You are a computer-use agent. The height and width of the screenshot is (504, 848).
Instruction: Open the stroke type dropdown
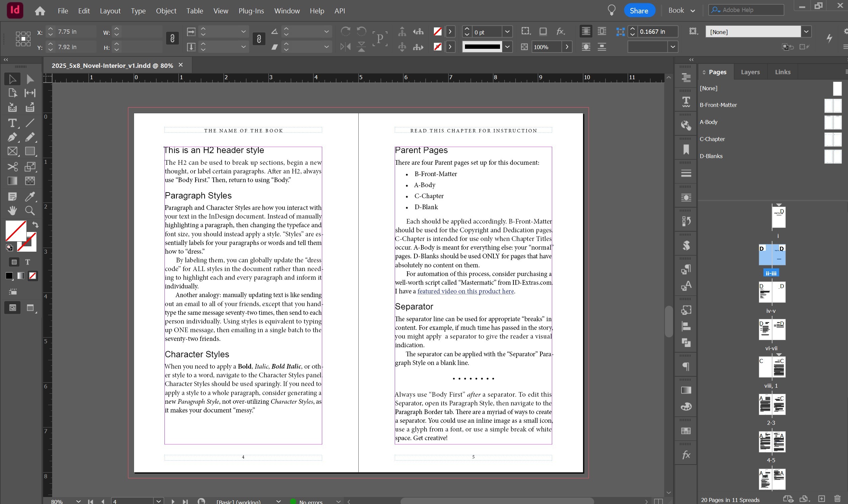click(x=507, y=47)
